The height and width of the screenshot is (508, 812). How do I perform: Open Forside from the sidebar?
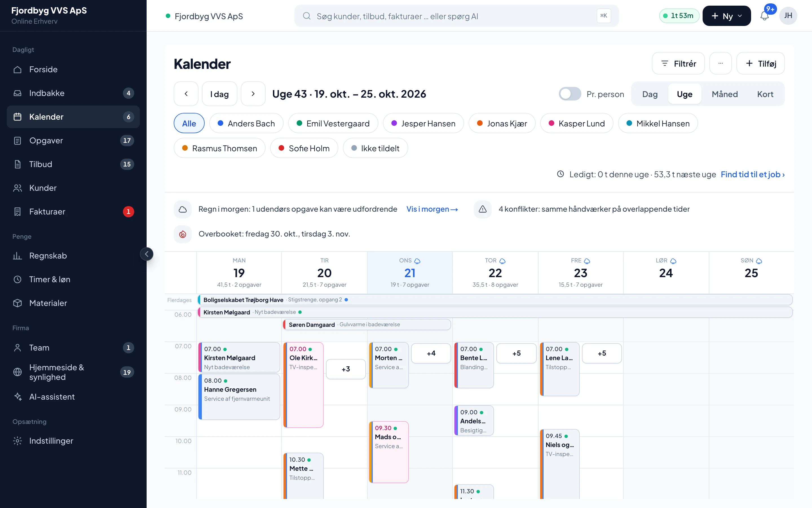[73, 69]
